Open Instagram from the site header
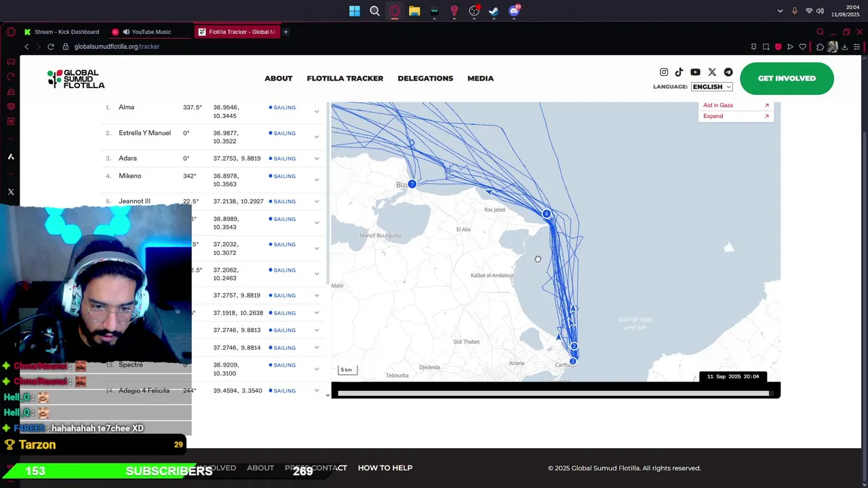This screenshot has width=868, height=488. (x=664, y=72)
